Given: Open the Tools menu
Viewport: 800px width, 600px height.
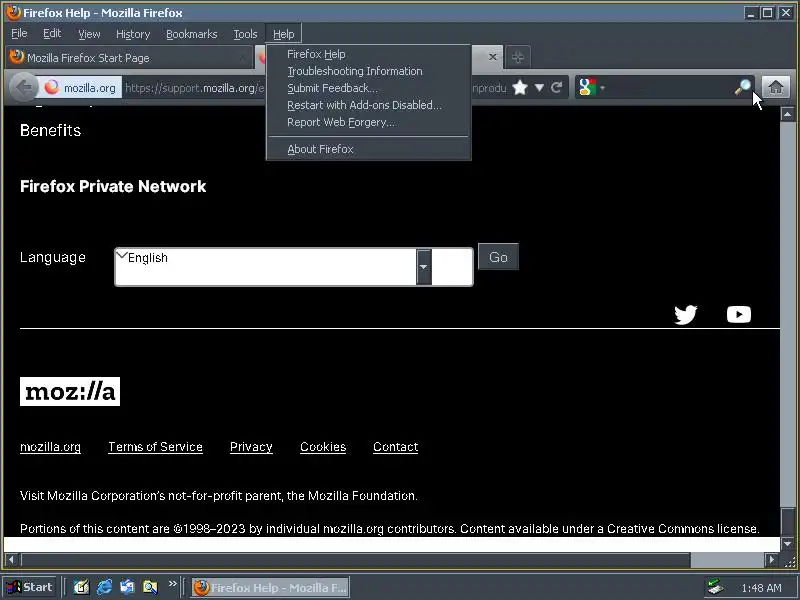Looking at the screenshot, I should (245, 34).
